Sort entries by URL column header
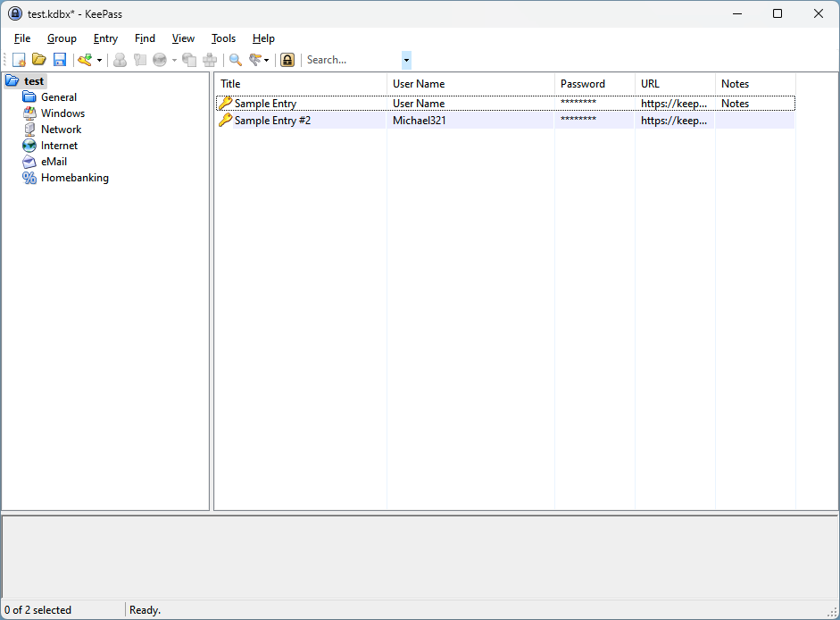840x620 pixels. coord(675,84)
